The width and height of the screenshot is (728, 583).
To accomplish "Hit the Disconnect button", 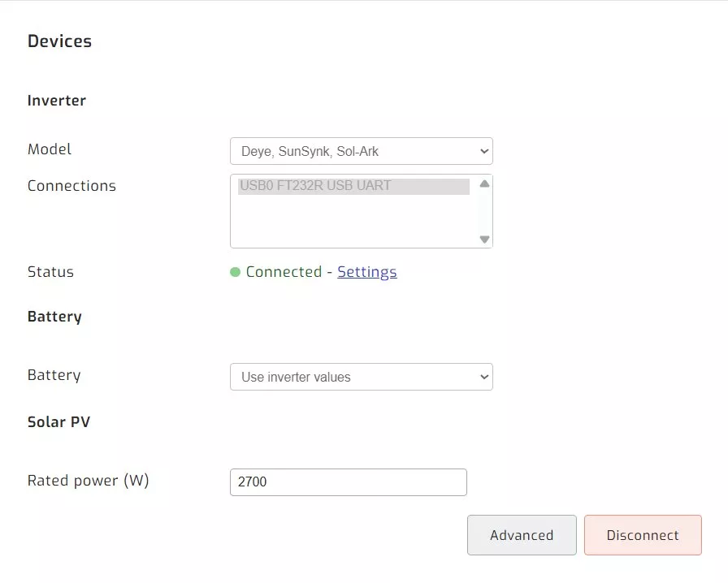I will coord(642,535).
